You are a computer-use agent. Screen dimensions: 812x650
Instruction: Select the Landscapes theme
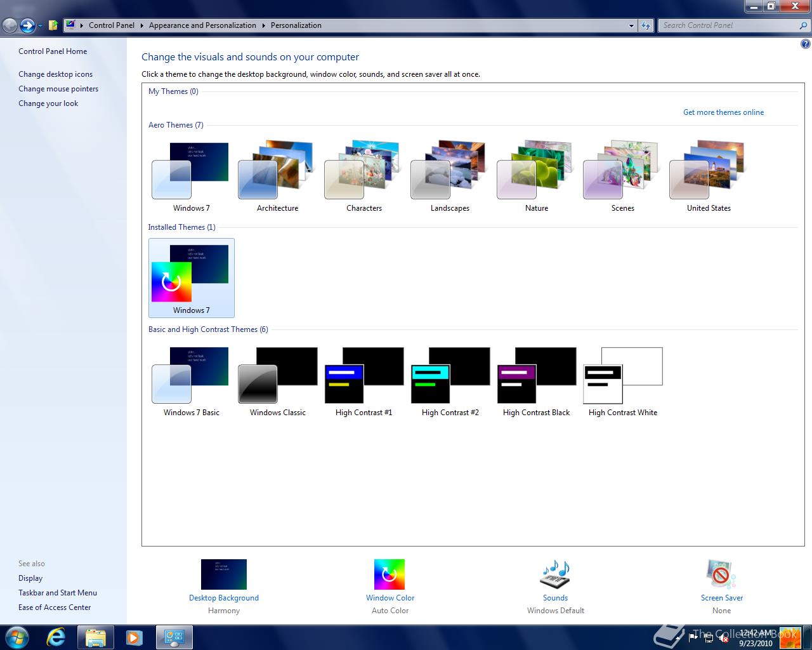(450, 176)
